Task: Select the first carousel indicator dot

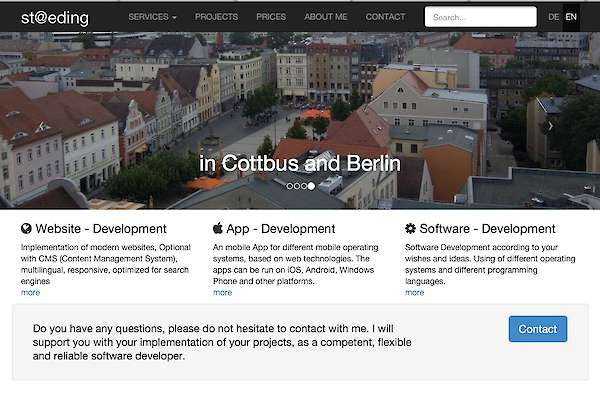Action: [x=290, y=186]
